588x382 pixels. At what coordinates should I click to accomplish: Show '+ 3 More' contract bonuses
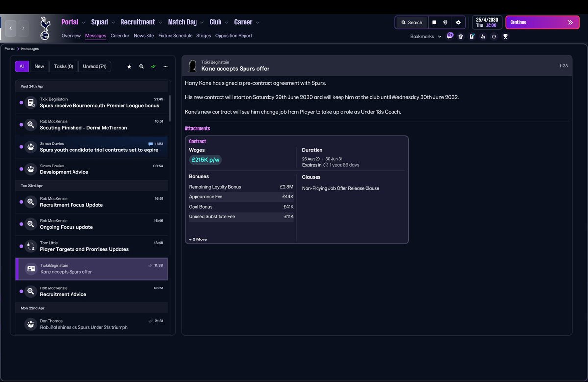[x=198, y=239]
